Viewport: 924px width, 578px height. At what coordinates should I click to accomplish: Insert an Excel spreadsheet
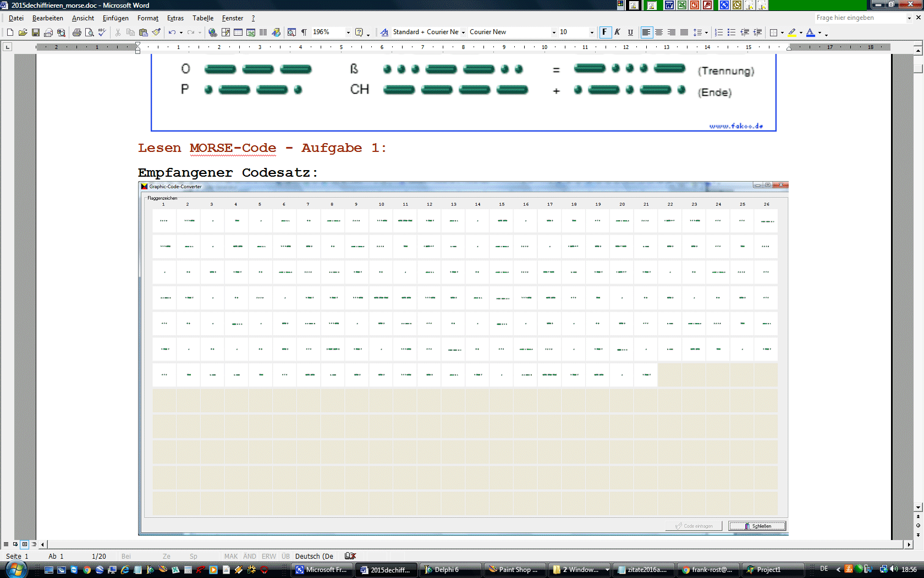[x=251, y=32]
